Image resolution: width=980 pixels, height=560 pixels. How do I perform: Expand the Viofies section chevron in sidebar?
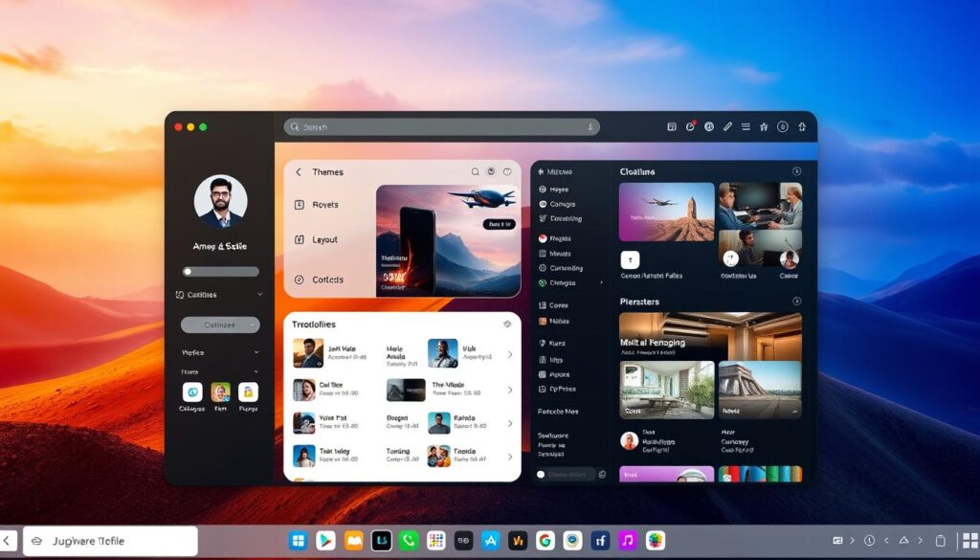[256, 352]
